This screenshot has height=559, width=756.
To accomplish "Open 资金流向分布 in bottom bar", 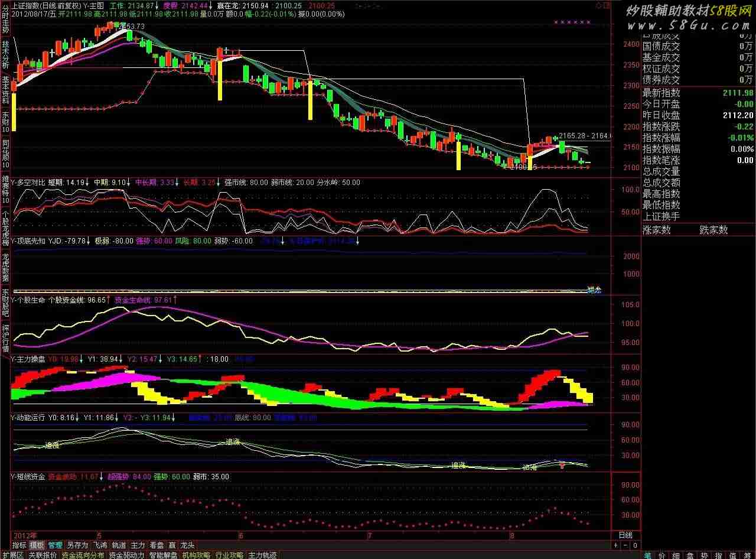I will pos(82,555).
